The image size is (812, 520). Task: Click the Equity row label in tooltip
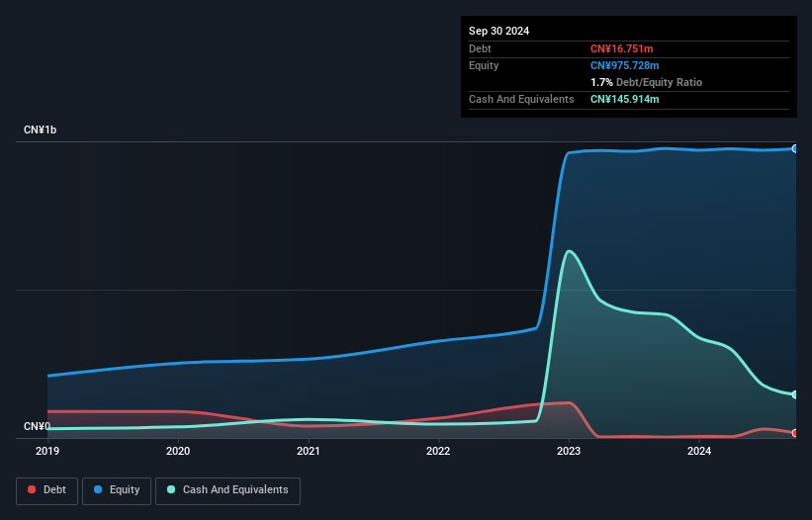484,65
